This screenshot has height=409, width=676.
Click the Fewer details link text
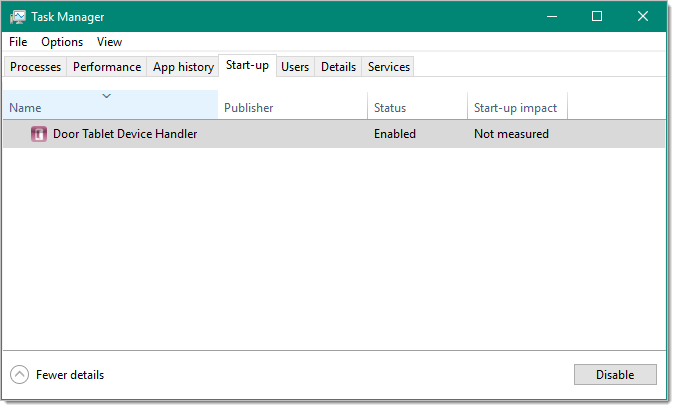70,375
